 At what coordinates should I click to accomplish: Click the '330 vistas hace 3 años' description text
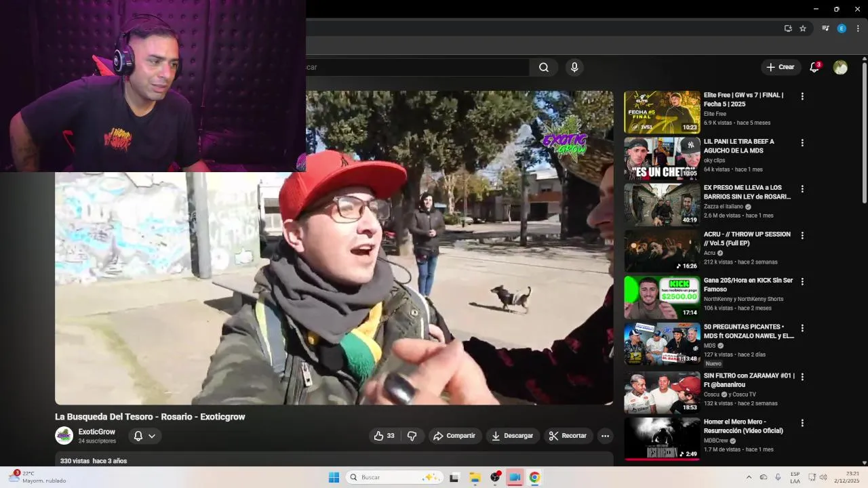point(94,461)
